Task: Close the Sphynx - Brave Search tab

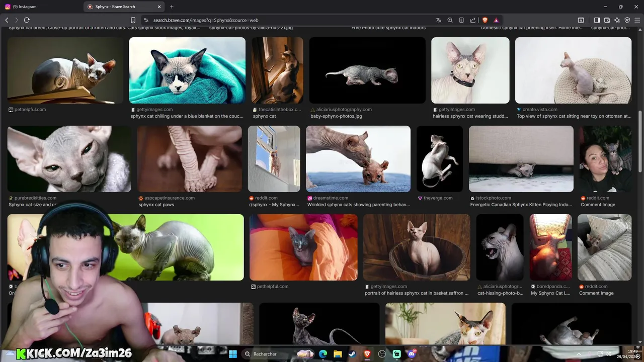Action: pyautogui.click(x=159, y=7)
